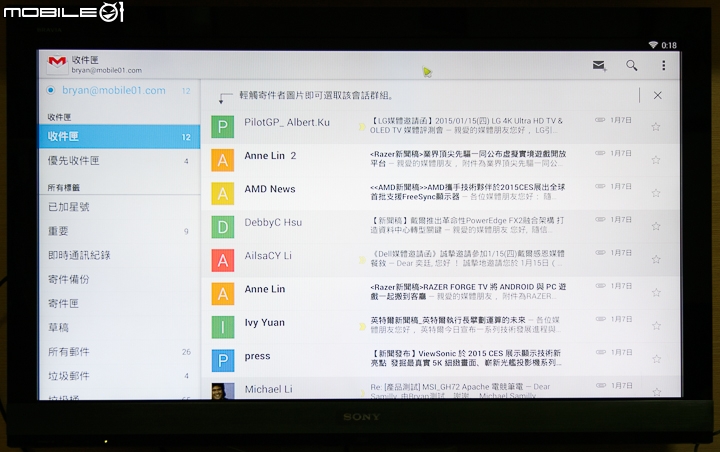Star the Anne Lin RAZER FORGE TV email
The height and width of the screenshot is (452, 720).
(656, 293)
